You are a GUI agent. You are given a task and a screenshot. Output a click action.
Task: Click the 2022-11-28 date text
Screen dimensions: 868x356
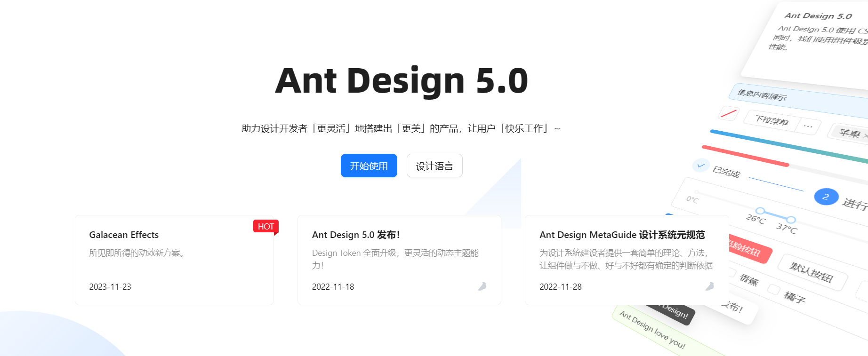pyautogui.click(x=561, y=287)
